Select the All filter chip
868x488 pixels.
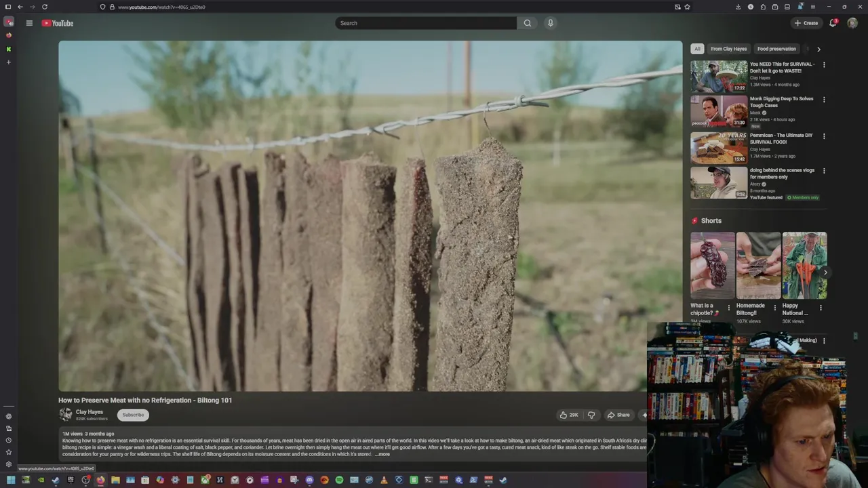click(x=697, y=49)
